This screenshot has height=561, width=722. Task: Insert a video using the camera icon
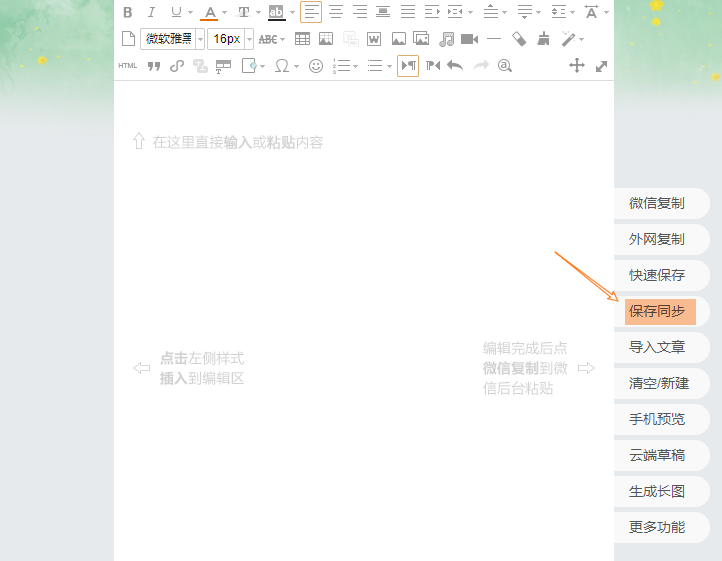coord(469,39)
